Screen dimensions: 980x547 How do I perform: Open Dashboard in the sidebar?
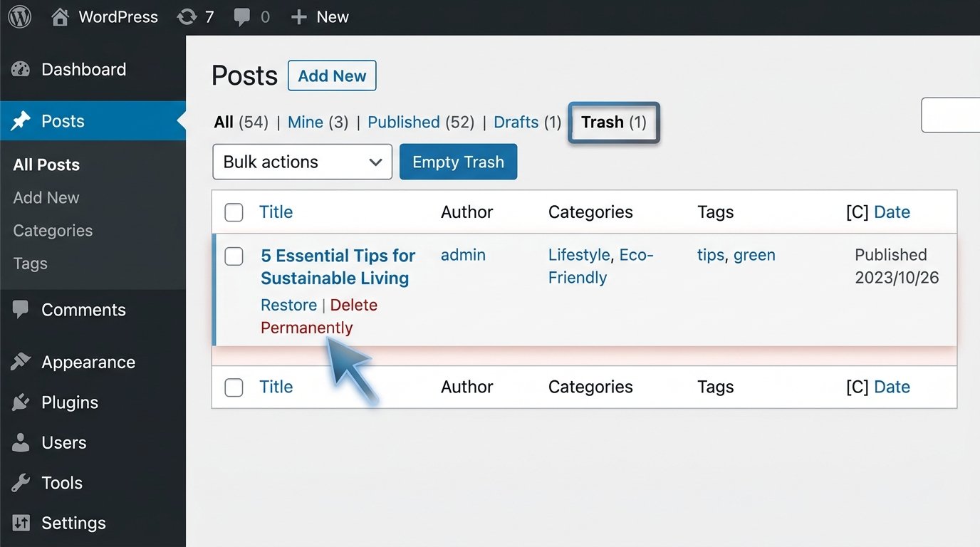tap(83, 69)
